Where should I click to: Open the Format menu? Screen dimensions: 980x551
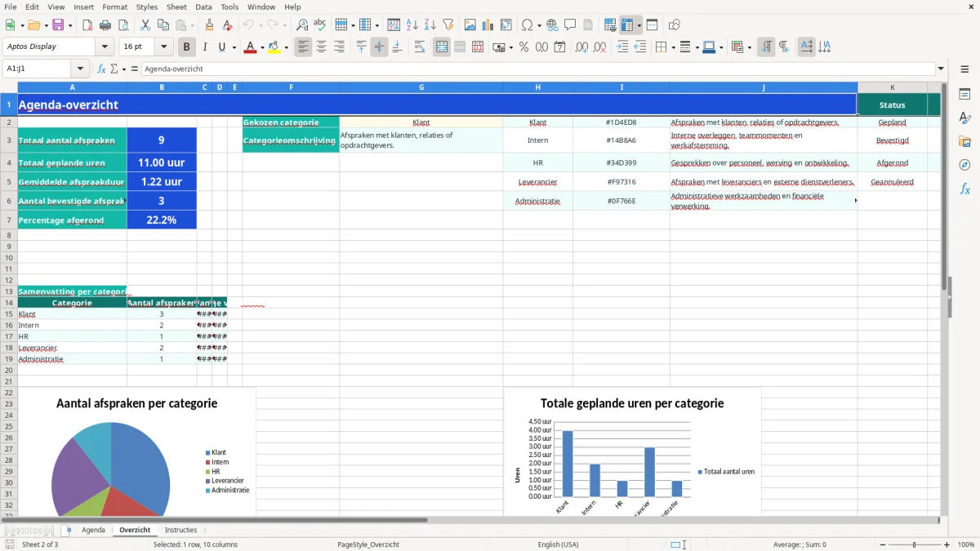pos(114,7)
